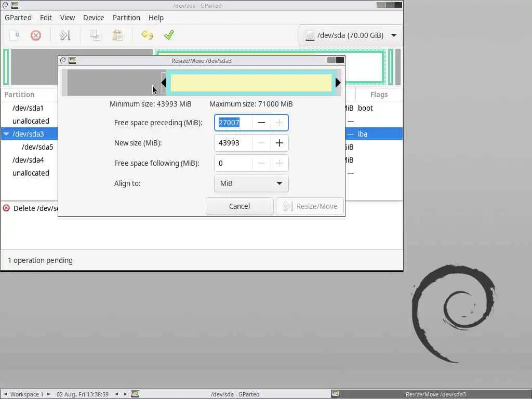Select the /dev/sda1 partition row
Viewport: 532px width, 399px height.
pos(29,108)
